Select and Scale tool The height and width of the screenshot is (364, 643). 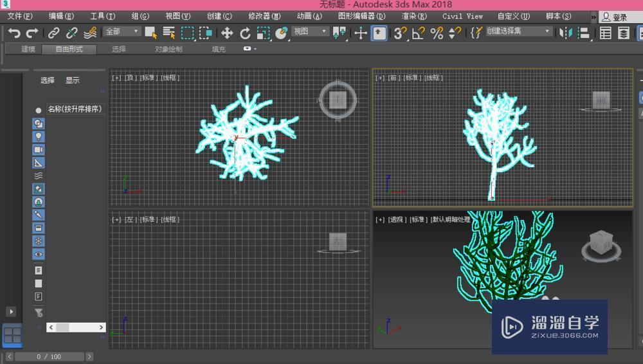coord(263,33)
